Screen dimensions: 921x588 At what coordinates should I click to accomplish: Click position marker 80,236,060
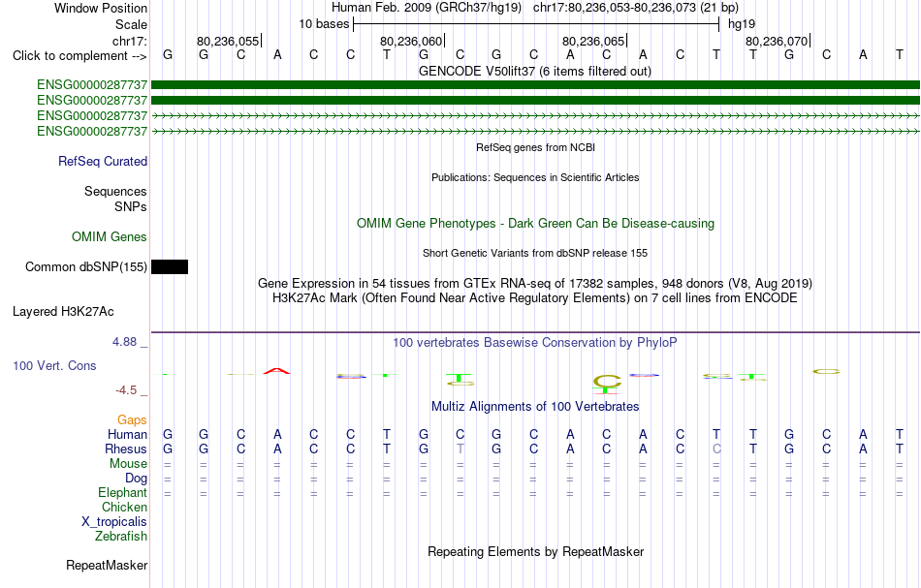(x=412, y=41)
